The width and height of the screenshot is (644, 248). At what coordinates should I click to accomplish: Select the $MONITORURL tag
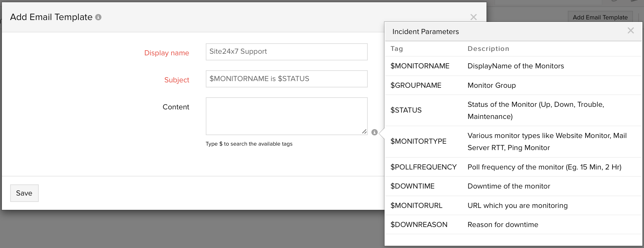click(416, 206)
